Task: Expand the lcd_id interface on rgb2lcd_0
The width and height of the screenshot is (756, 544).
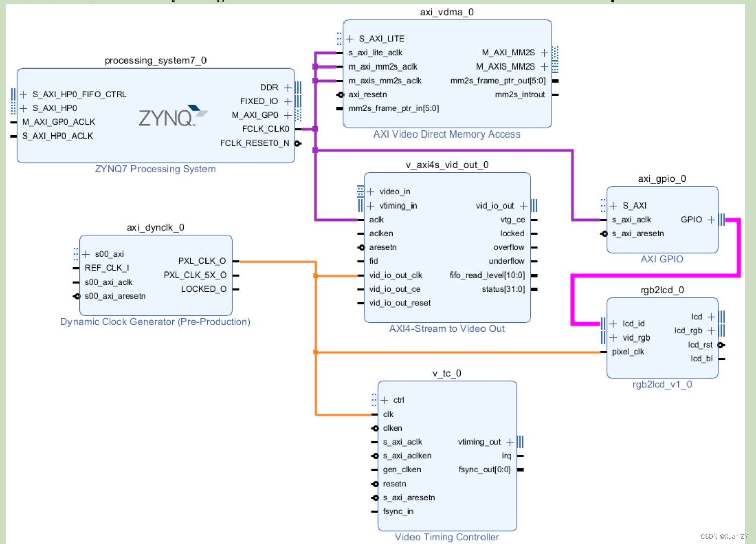Action: point(613,324)
